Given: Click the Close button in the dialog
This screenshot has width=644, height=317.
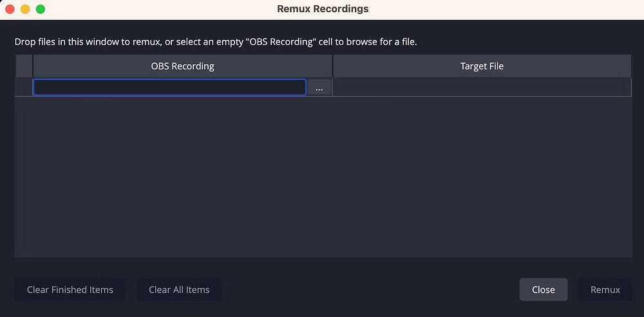Looking at the screenshot, I should point(543,290).
